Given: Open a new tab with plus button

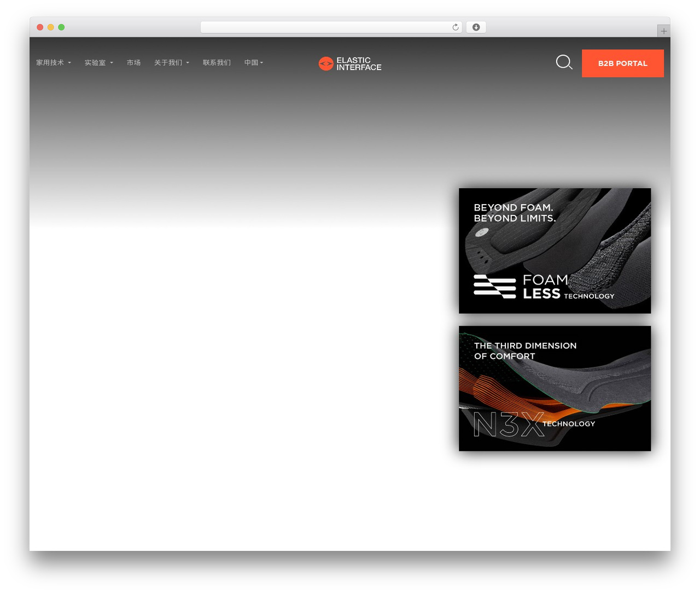Looking at the screenshot, I should (x=663, y=31).
